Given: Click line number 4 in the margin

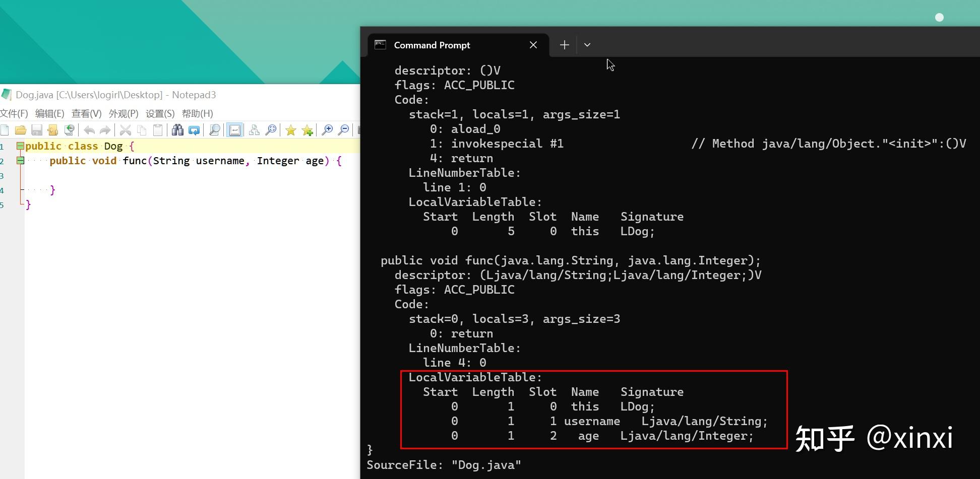Looking at the screenshot, I should click(2, 190).
